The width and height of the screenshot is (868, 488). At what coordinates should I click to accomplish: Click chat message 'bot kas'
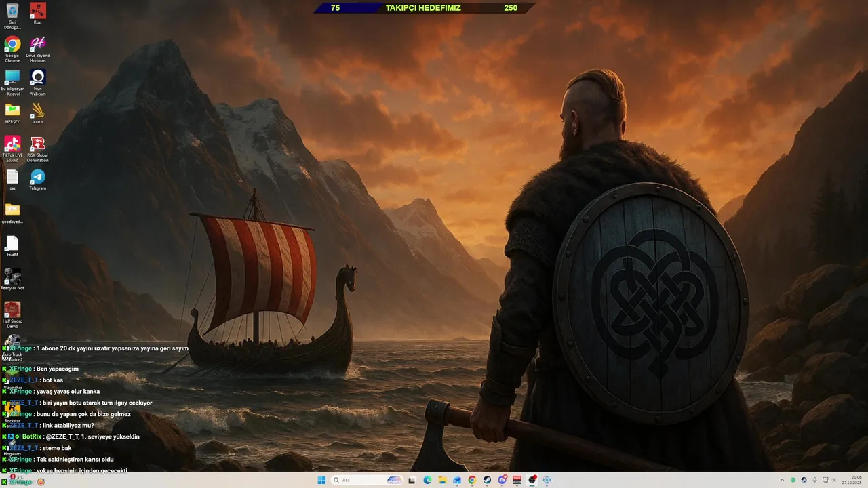53,380
